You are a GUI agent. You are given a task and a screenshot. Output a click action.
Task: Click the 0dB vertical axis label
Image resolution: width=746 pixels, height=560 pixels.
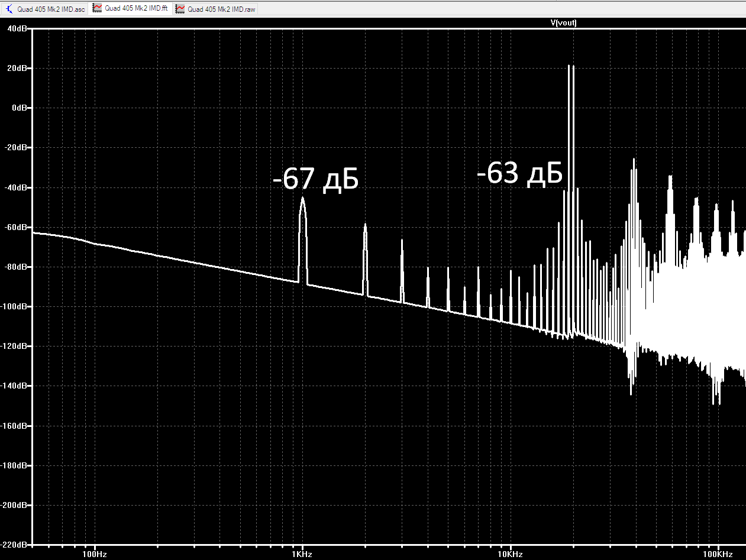coord(18,108)
